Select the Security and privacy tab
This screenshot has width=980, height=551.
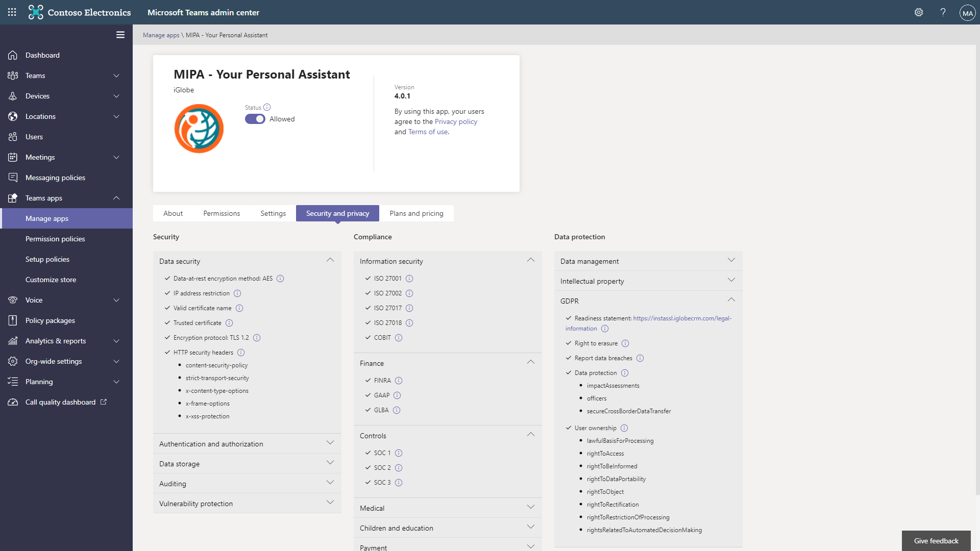pos(337,213)
